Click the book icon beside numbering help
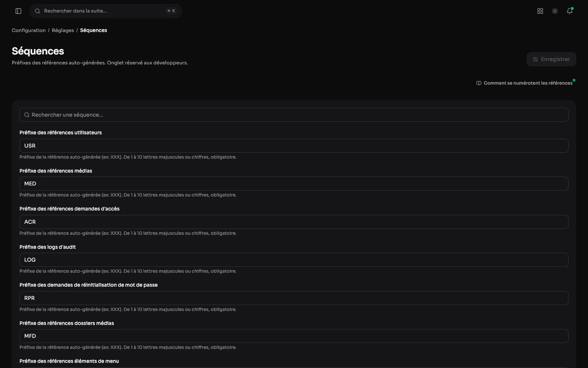The image size is (588, 368). [x=479, y=83]
